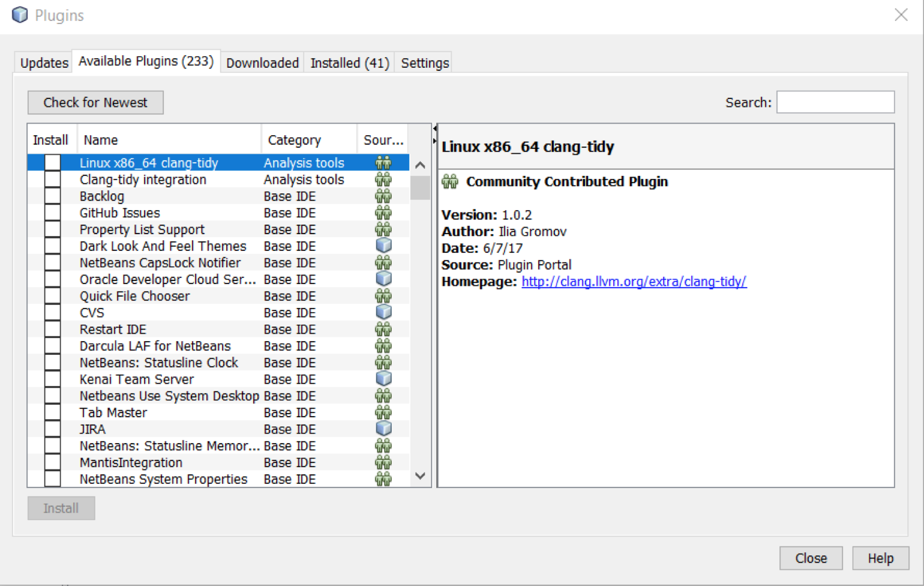Click the source icon for NetBeans: Statusline Memory
The width and height of the screenshot is (924, 586).
[x=383, y=446]
